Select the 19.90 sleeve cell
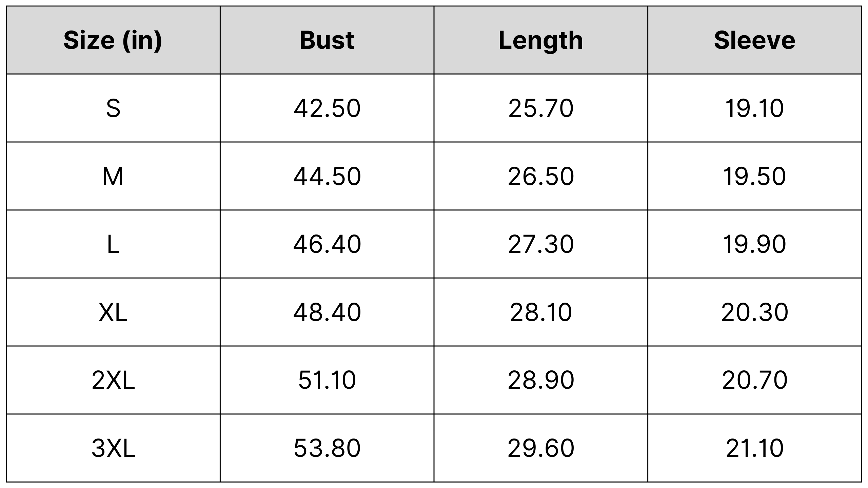This screenshot has height=488, width=868. (754, 244)
